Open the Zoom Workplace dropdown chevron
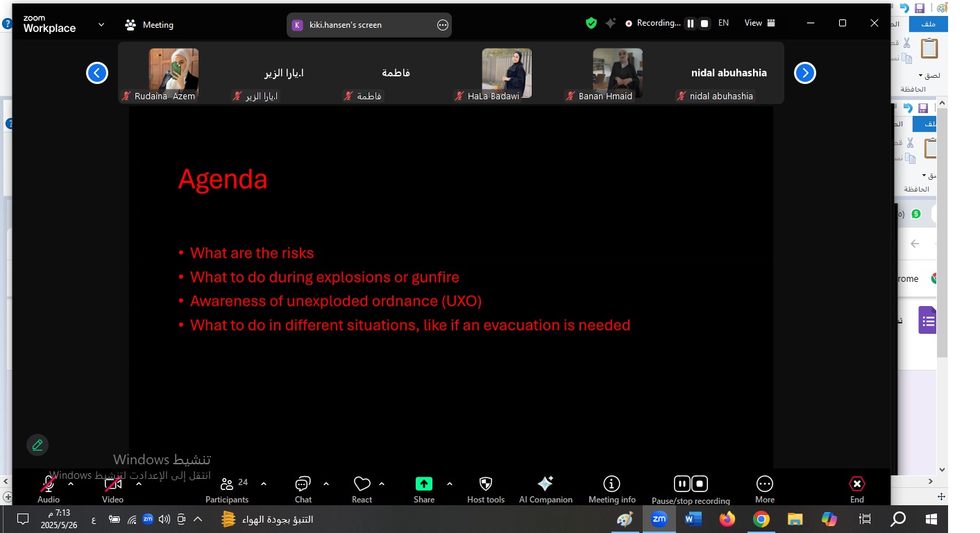 point(101,24)
